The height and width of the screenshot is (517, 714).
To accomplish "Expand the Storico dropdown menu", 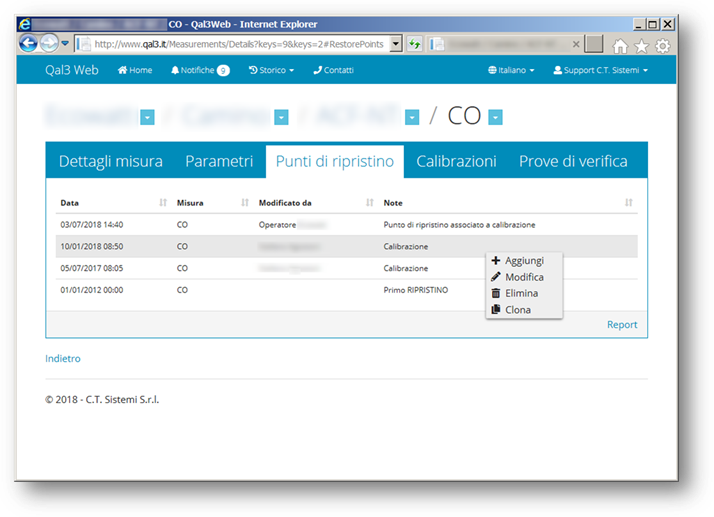I will click(271, 70).
